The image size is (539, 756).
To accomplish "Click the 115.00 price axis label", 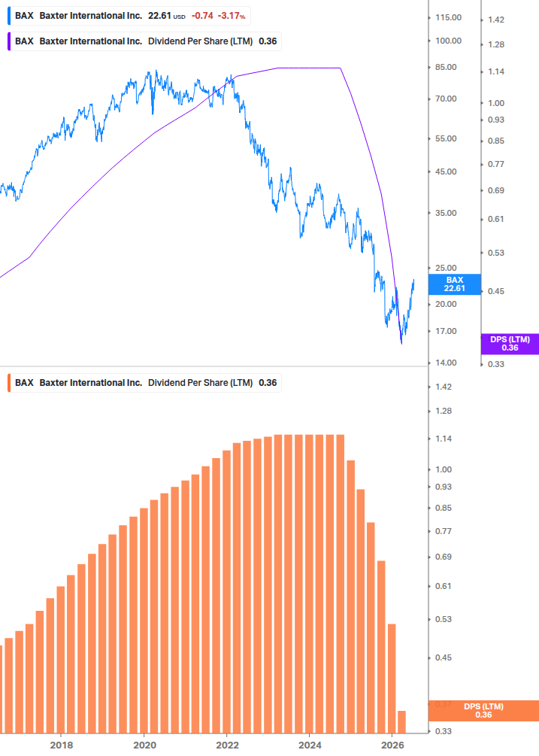I will tap(449, 18).
